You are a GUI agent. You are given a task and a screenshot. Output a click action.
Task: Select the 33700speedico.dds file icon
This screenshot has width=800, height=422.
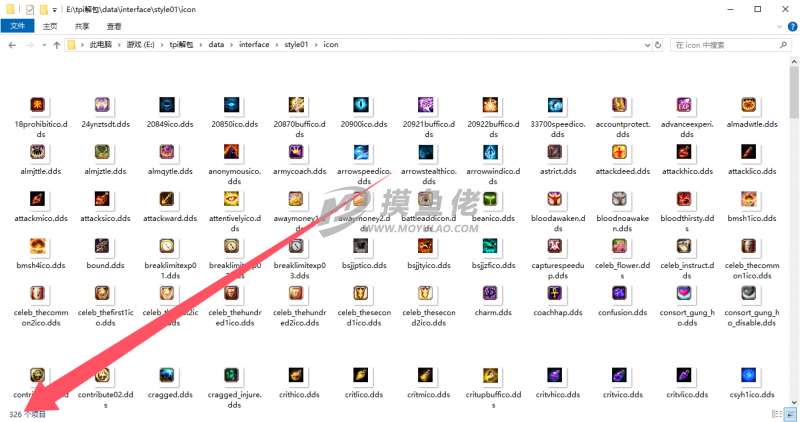click(x=555, y=105)
